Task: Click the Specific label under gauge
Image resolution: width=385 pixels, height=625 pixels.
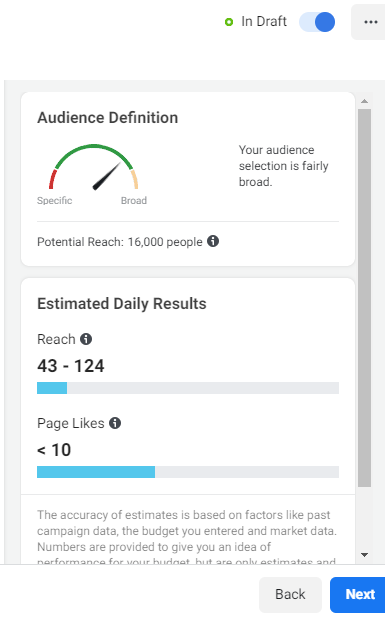Action: pyautogui.click(x=55, y=200)
